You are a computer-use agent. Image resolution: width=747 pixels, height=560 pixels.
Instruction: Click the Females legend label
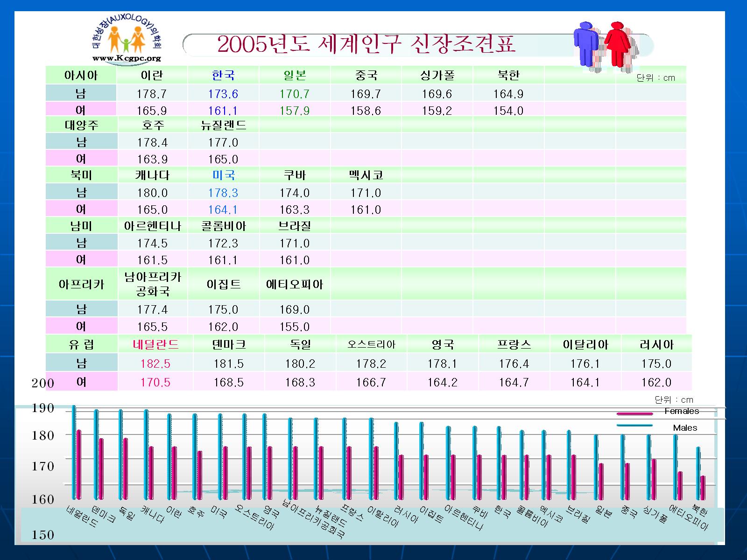point(682,411)
